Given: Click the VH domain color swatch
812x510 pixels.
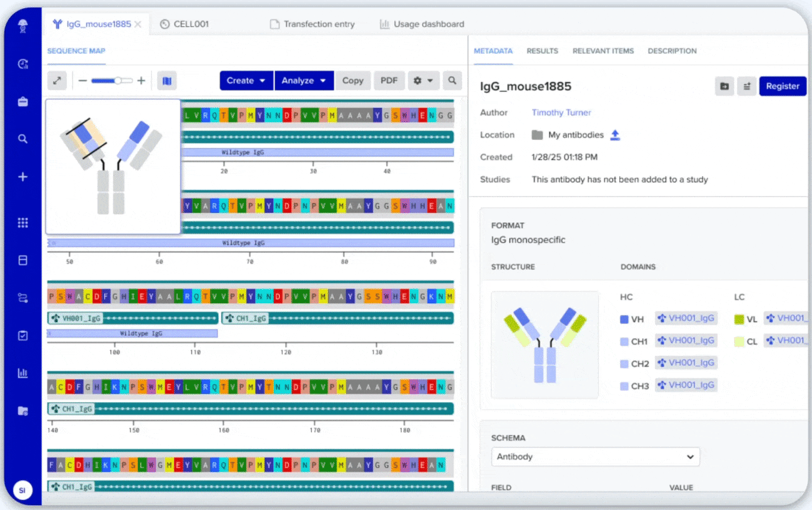Looking at the screenshot, I should pyautogui.click(x=624, y=320).
